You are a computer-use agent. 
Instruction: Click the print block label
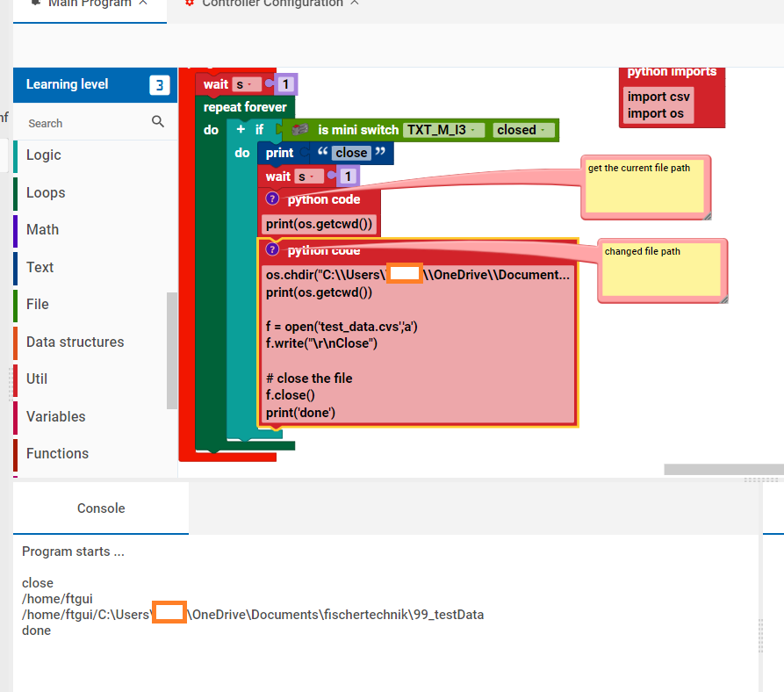pos(279,153)
